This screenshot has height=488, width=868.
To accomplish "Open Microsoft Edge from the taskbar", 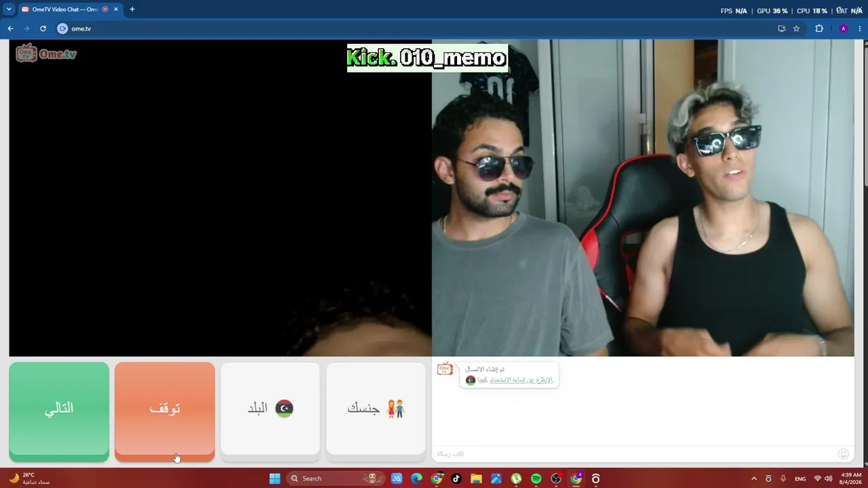I will click(x=416, y=479).
